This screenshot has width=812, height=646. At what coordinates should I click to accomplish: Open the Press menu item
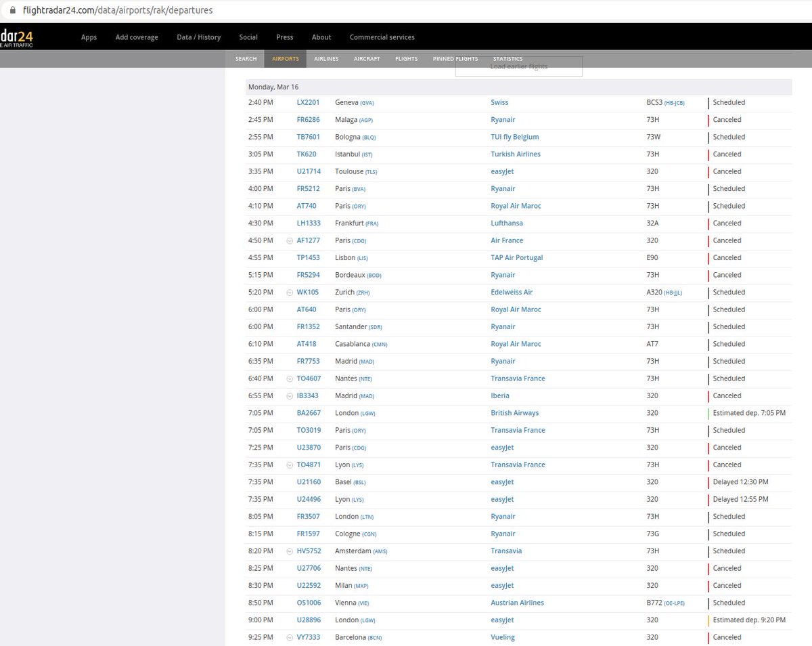tap(285, 37)
